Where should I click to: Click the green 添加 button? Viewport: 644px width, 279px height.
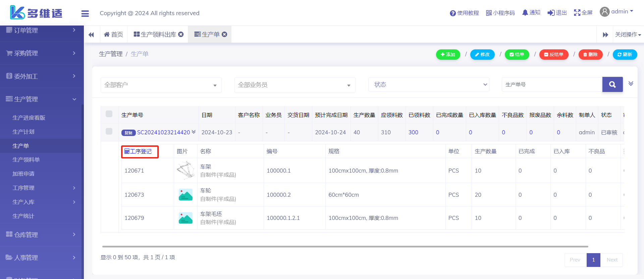click(448, 54)
